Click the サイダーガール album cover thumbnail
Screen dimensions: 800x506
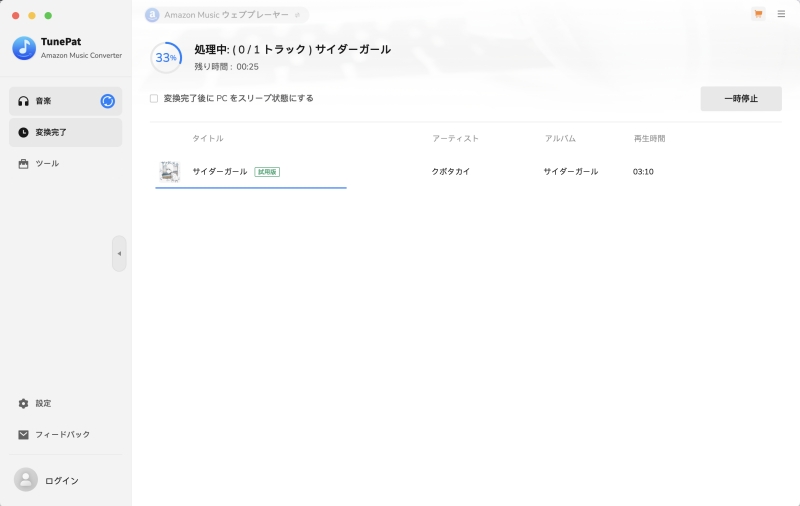[169, 171]
